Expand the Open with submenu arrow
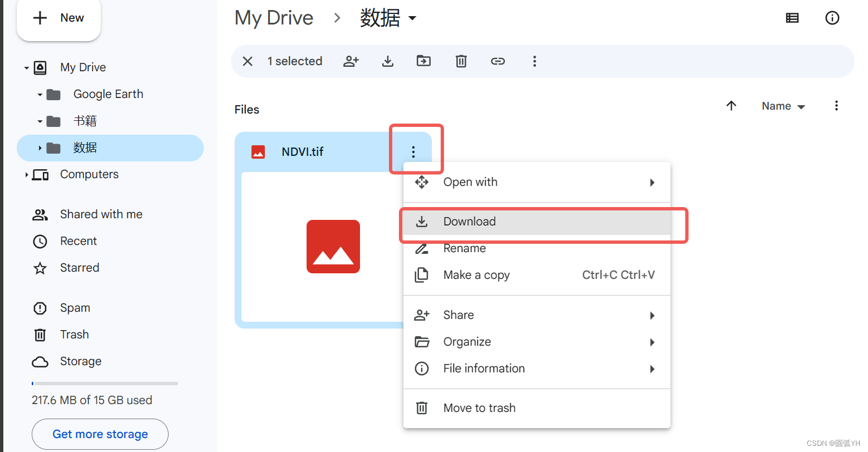 click(x=652, y=183)
